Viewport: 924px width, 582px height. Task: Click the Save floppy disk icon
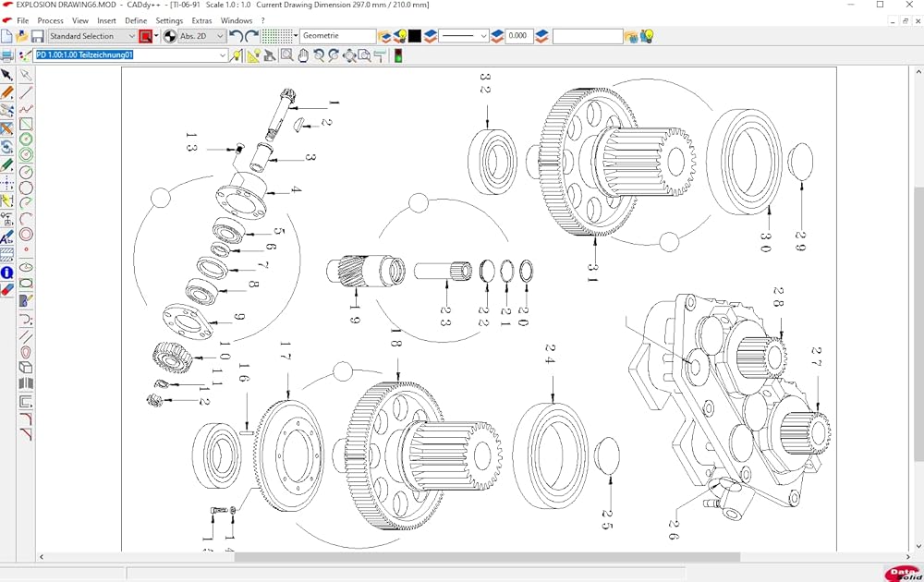click(x=37, y=36)
